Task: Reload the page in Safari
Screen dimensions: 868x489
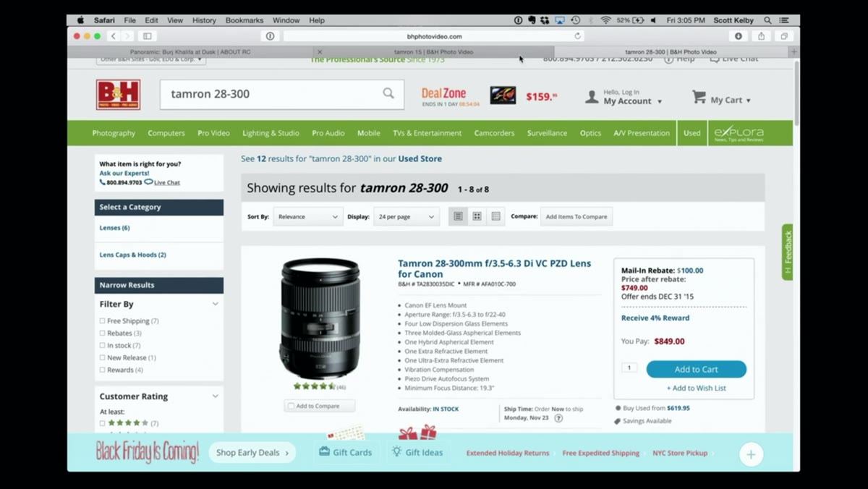Action: tap(577, 36)
